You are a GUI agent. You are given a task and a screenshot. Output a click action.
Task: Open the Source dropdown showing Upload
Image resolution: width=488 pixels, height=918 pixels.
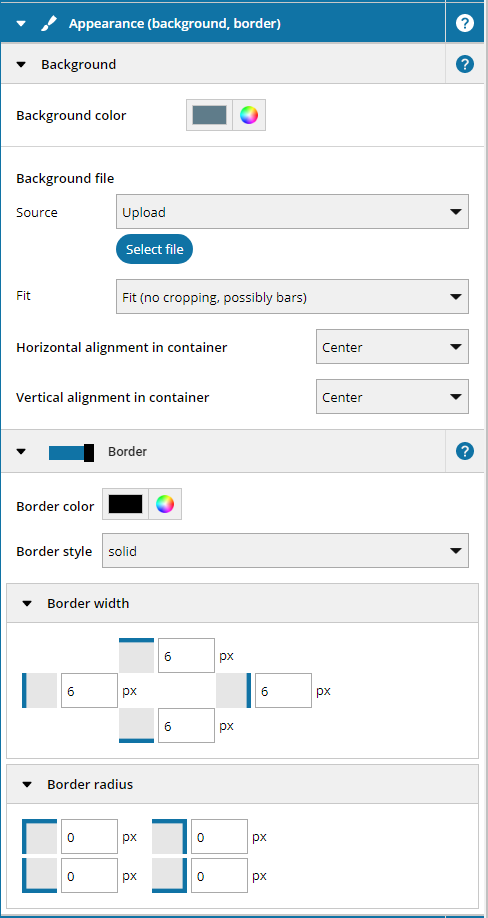tap(293, 212)
